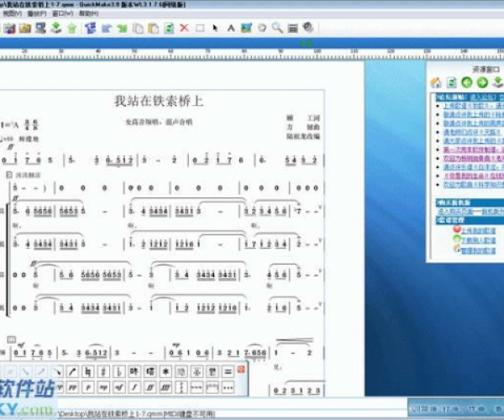This screenshot has height=420, width=504.
Task: Close the symbol palette with red button
Action: pyautogui.click(x=241, y=370)
